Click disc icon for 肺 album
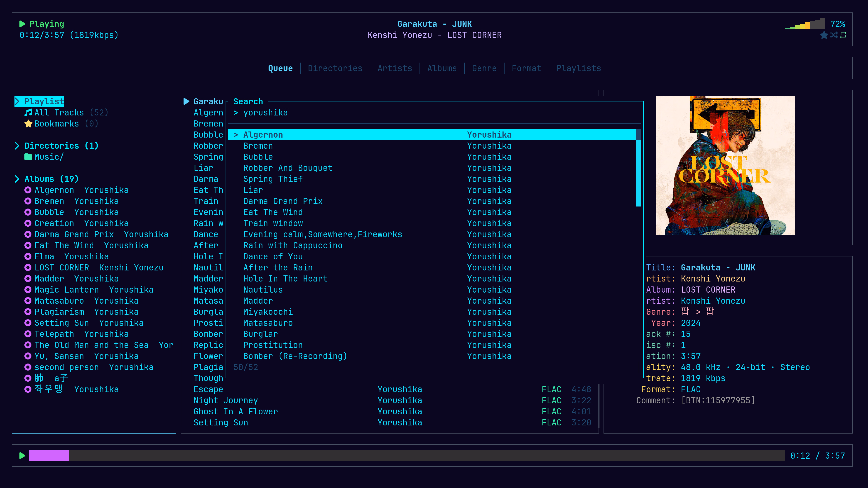The width and height of the screenshot is (868, 488). click(28, 378)
